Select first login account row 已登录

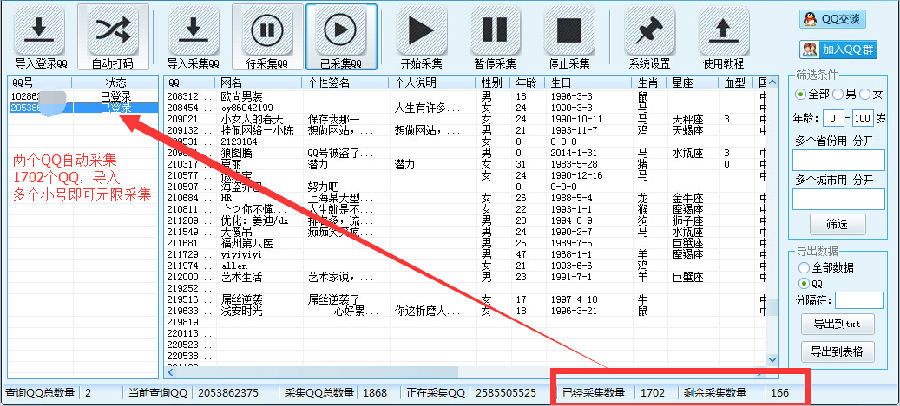pyautogui.click(x=83, y=96)
